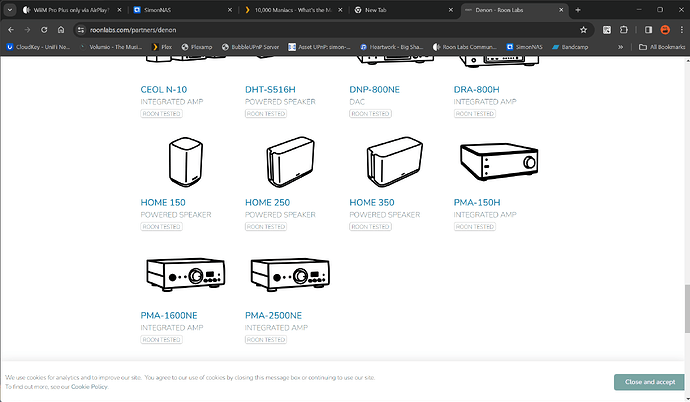Open DNP-800NE product link
The height and width of the screenshot is (402, 690).
(374, 90)
